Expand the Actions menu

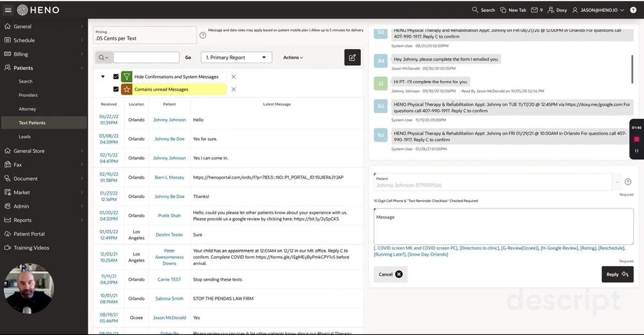pyautogui.click(x=293, y=57)
